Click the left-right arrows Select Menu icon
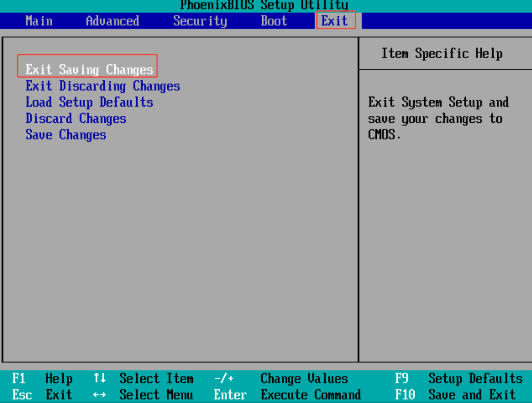Image resolution: width=532 pixels, height=403 pixels. click(99, 395)
